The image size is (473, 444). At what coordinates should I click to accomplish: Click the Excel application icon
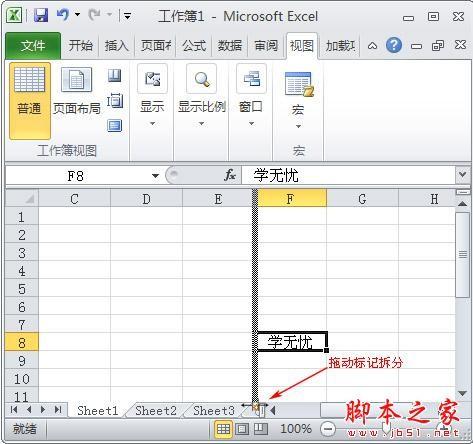14,15
